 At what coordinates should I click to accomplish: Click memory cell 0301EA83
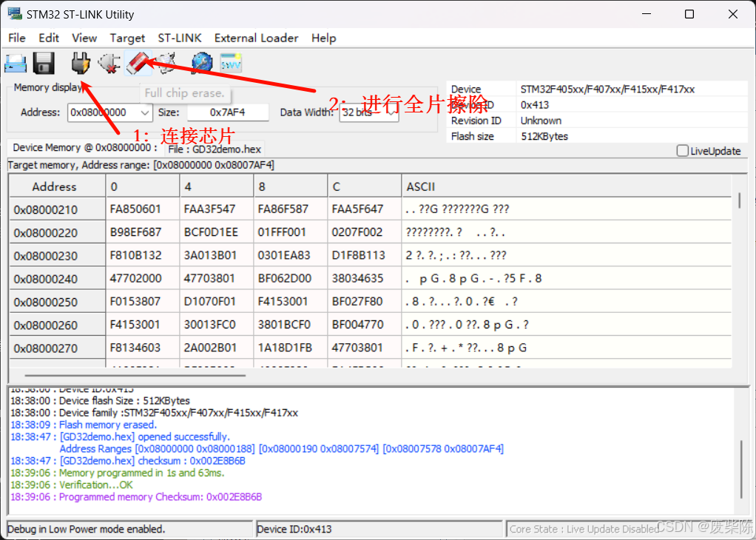tap(290, 255)
